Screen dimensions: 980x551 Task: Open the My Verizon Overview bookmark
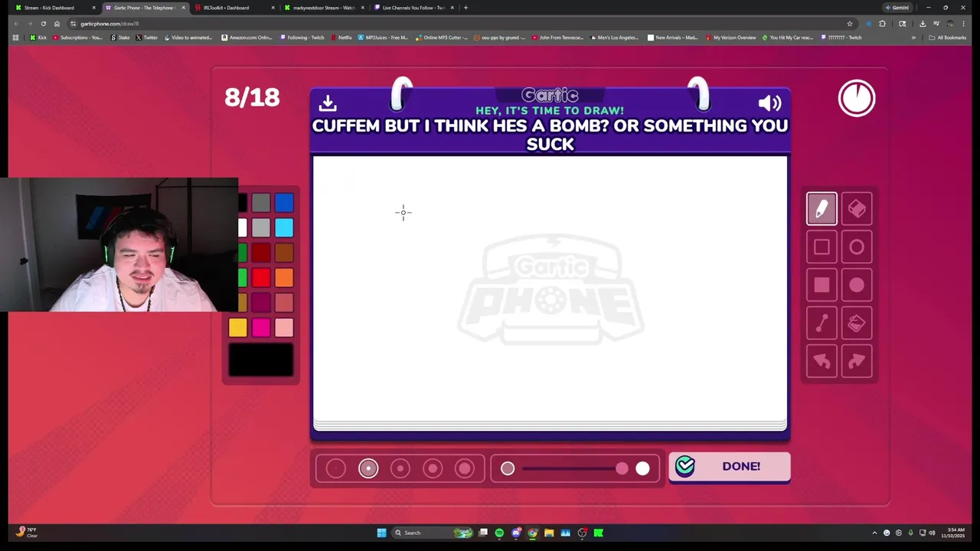(731, 37)
